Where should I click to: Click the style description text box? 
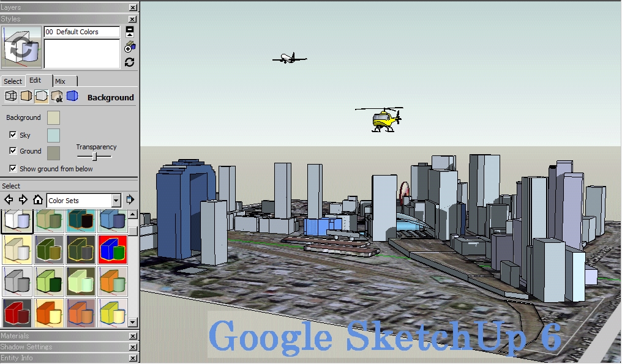81,54
